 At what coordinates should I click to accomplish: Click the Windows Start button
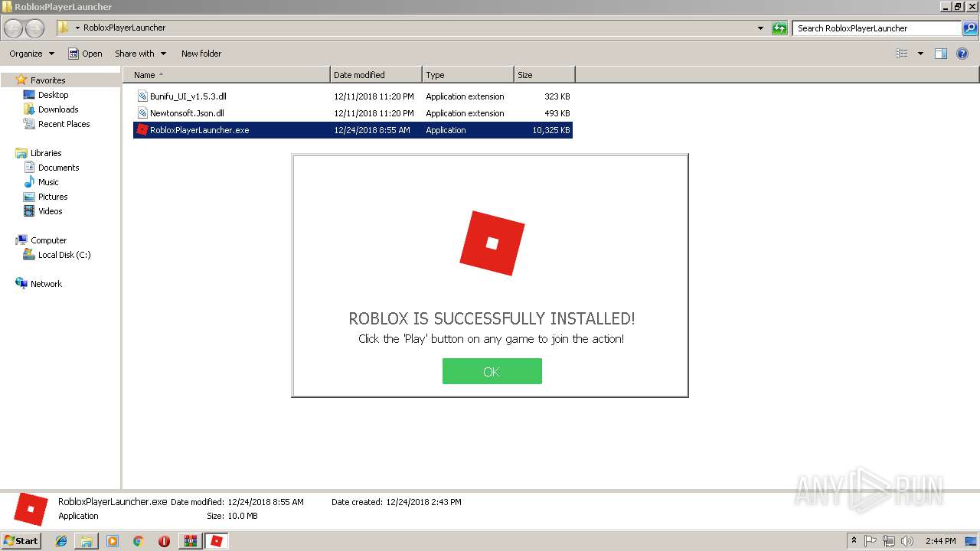coord(21,540)
